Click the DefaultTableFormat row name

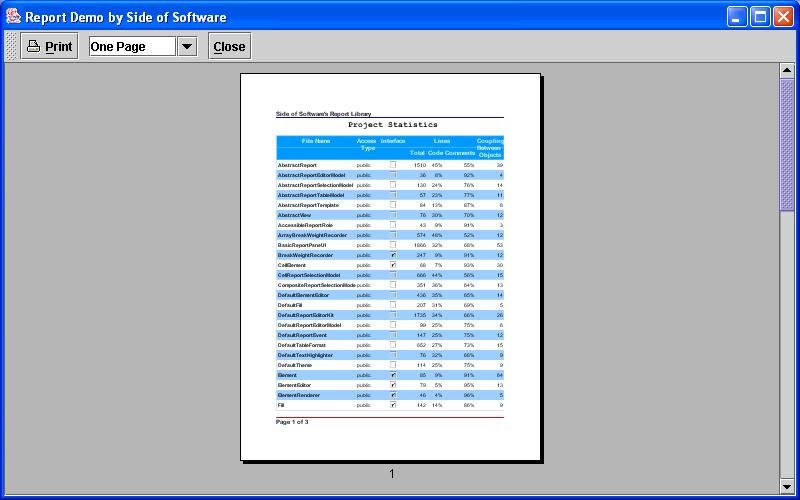pyautogui.click(x=302, y=345)
